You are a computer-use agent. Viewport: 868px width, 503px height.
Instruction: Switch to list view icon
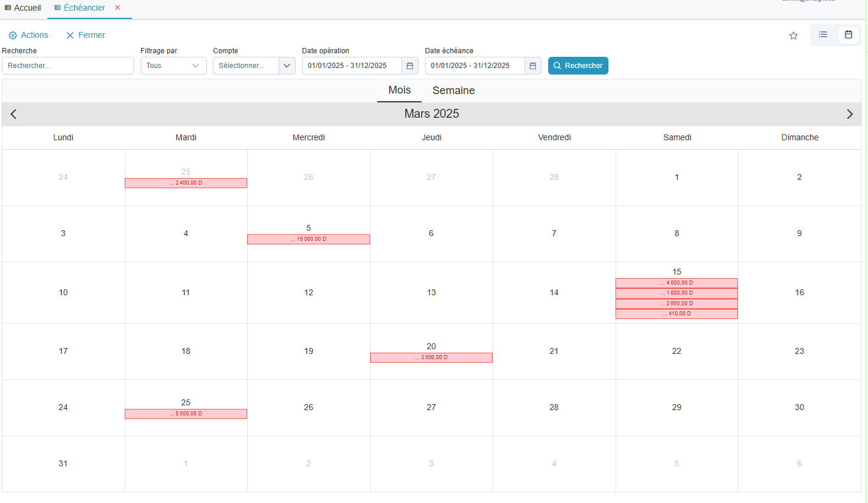point(822,35)
